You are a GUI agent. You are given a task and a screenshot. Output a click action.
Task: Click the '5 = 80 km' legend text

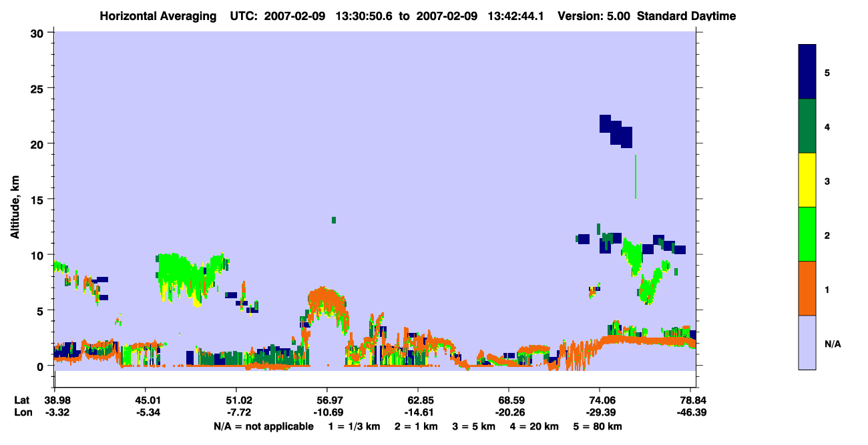(x=599, y=426)
